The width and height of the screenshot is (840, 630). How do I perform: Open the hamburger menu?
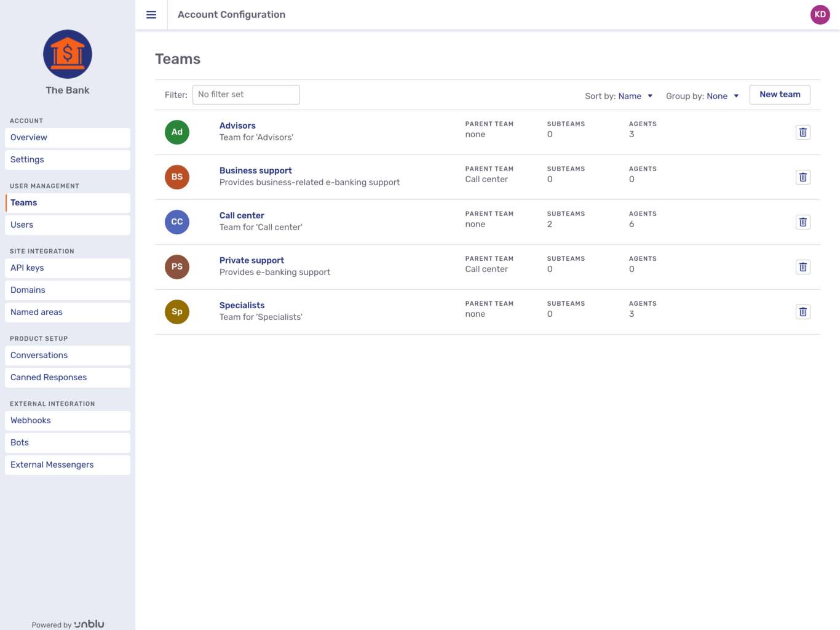click(151, 15)
